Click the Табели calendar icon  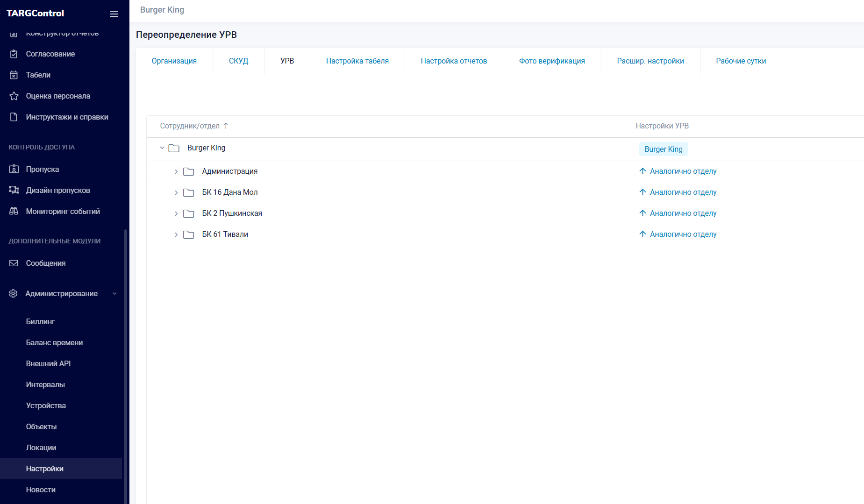[14, 75]
